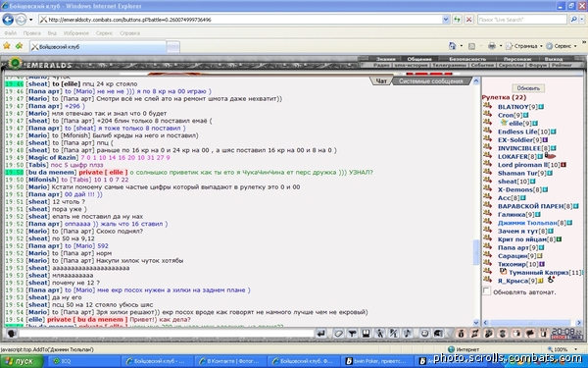Switch to bwin Poker taskbar window
Image resolution: width=588 pixels, height=368 pixels.
pos(378,361)
